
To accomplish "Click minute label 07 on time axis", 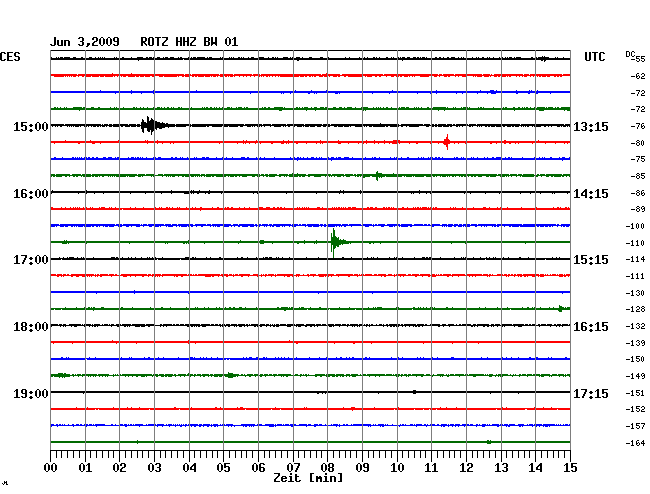I will 293,468.
